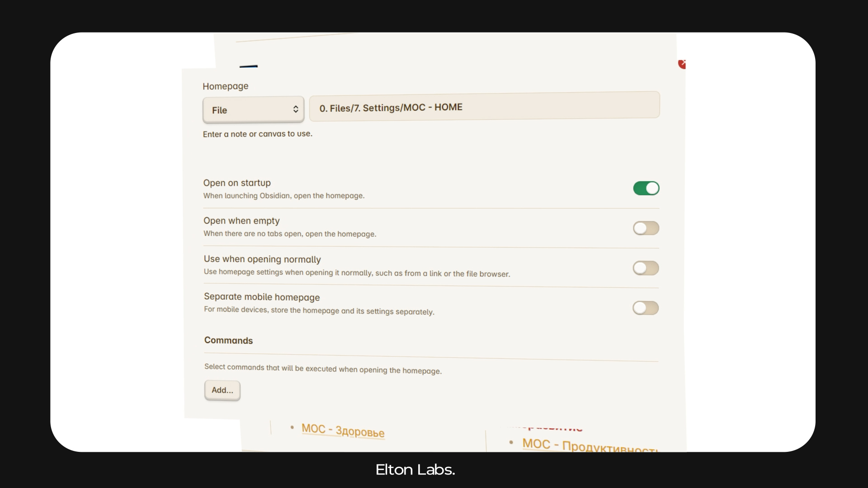868x488 pixels.
Task: Click the 'Enter a note or canvas' hint
Action: tap(258, 134)
